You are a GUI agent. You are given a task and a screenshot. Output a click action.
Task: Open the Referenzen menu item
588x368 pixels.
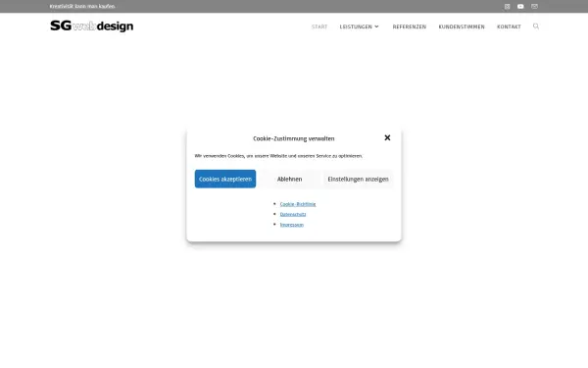[410, 26]
